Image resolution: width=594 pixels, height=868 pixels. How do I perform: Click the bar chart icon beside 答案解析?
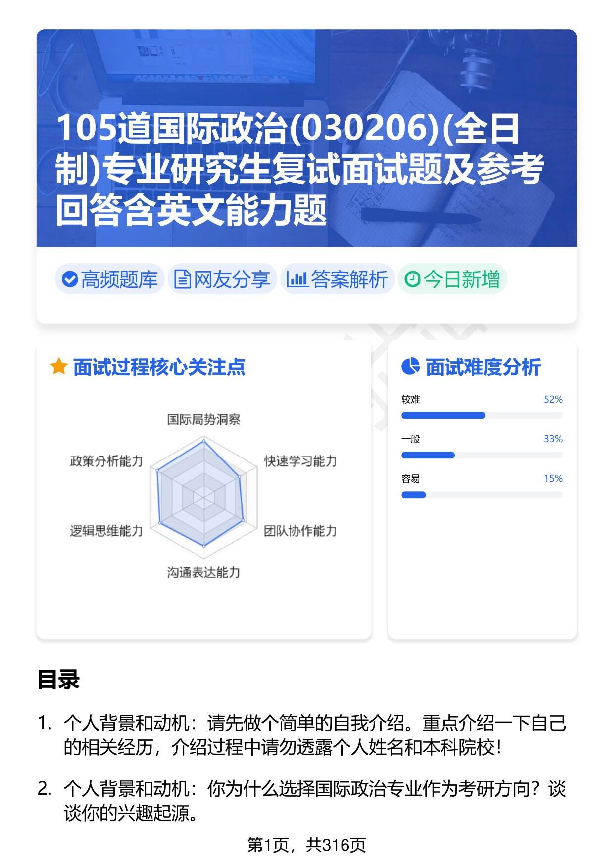pos(297,279)
